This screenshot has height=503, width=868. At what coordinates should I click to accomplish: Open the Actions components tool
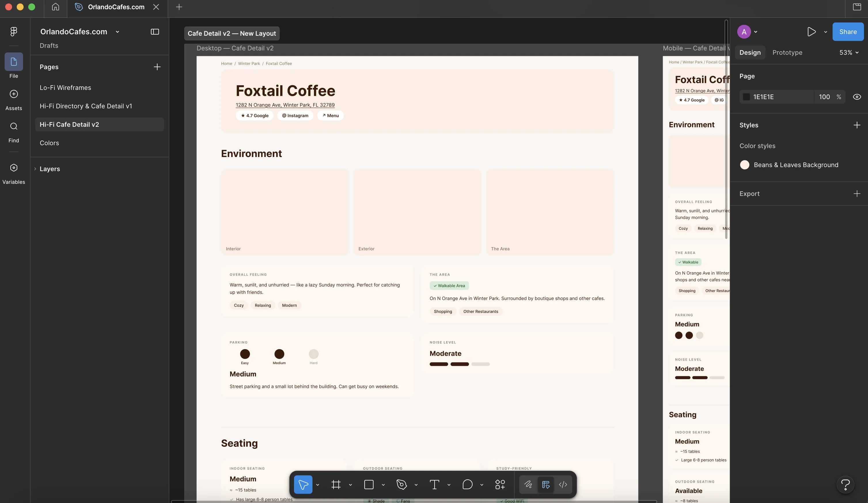pos(500,484)
